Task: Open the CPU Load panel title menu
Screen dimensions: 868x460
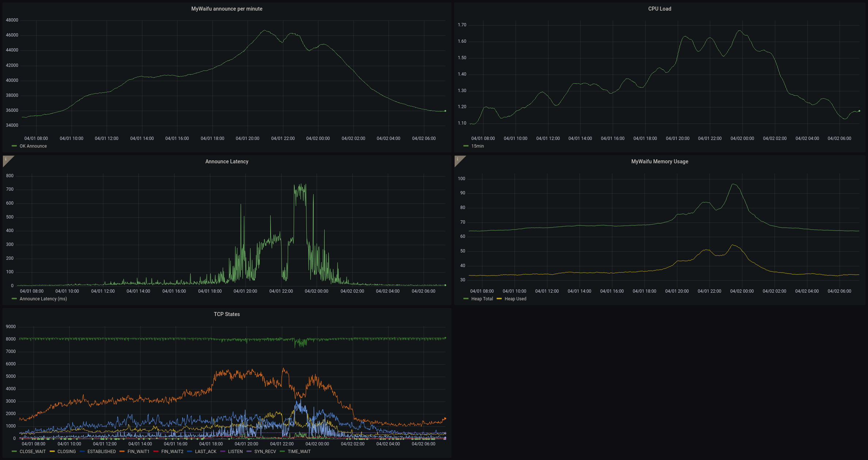Action: [x=659, y=9]
